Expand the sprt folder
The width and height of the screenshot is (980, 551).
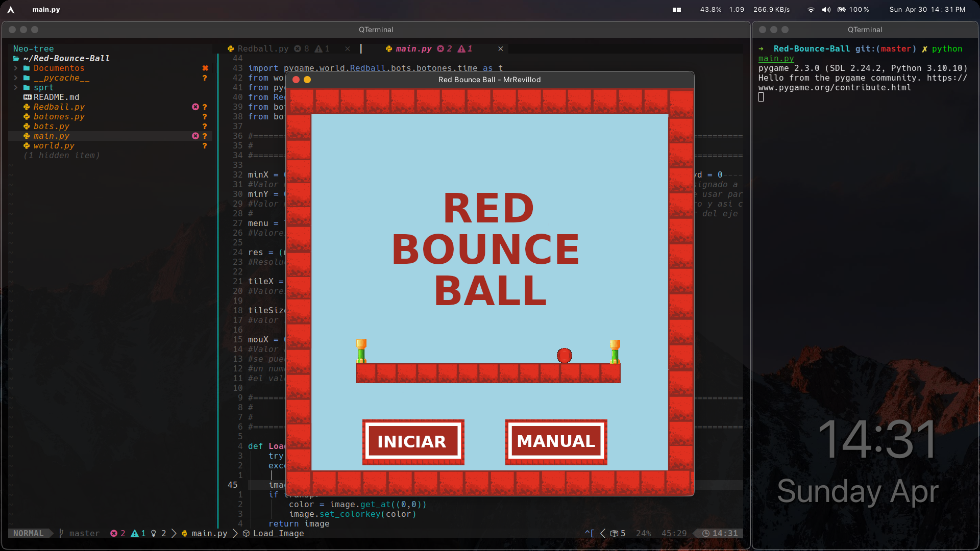pyautogui.click(x=43, y=87)
